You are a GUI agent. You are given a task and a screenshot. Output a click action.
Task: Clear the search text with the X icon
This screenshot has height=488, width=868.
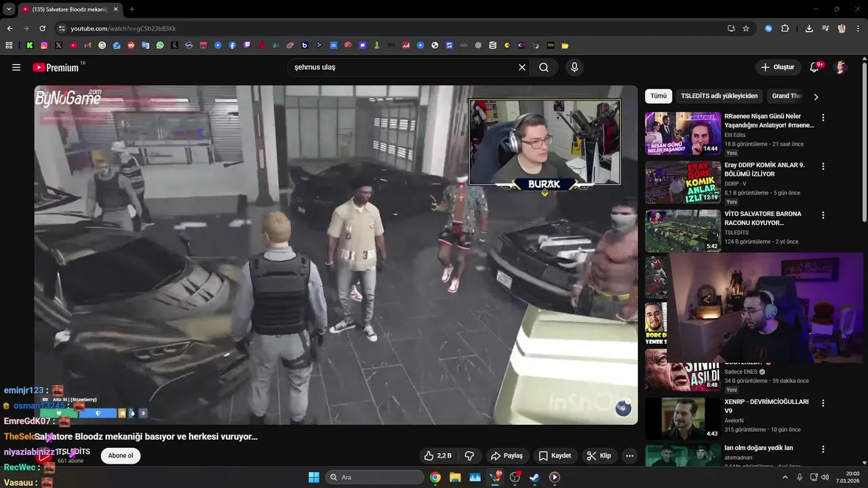click(x=522, y=67)
